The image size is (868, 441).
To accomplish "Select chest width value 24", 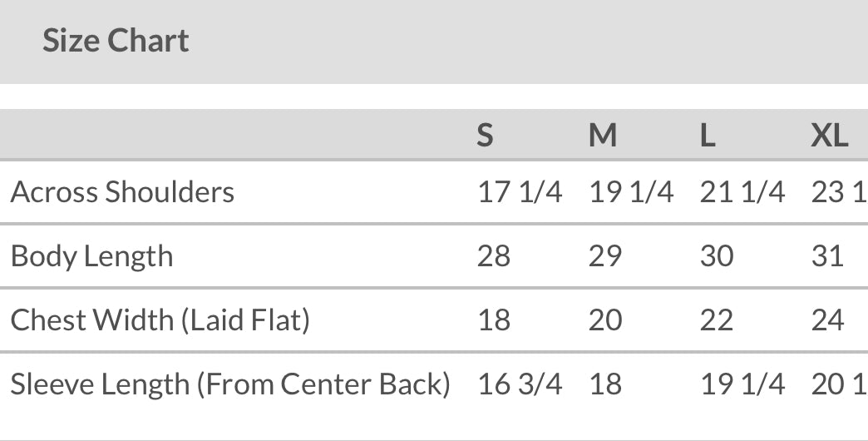I will [827, 320].
